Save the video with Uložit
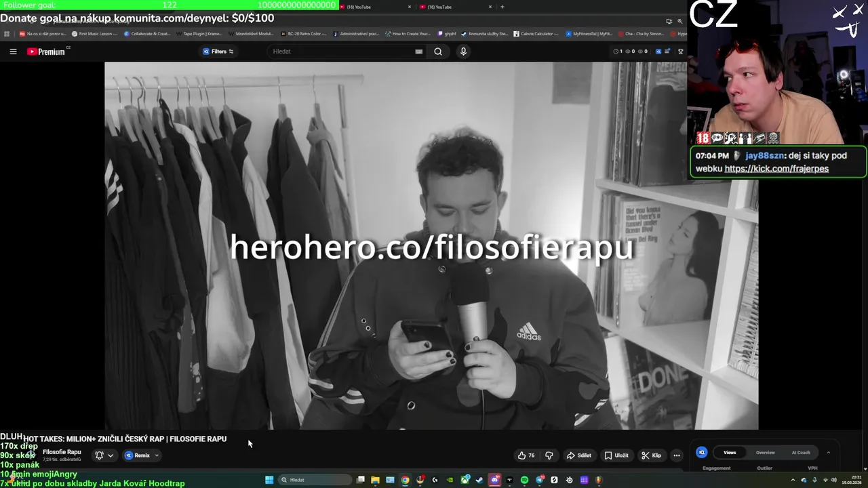Viewport: 868px width, 488px height. point(616,455)
